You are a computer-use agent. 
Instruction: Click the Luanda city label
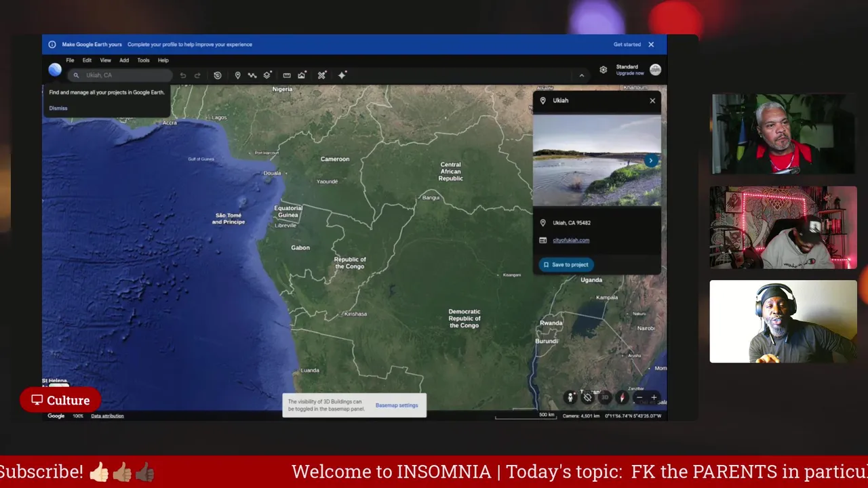(x=310, y=370)
